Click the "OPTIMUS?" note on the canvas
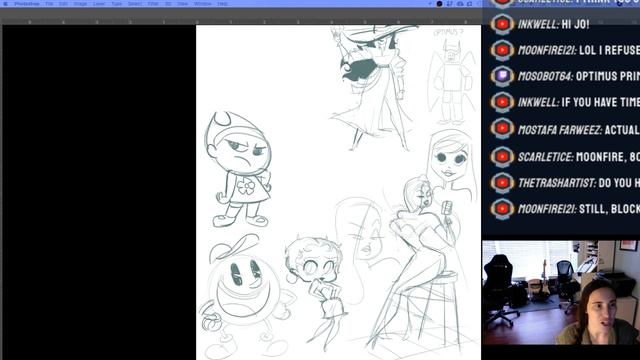 pos(448,32)
